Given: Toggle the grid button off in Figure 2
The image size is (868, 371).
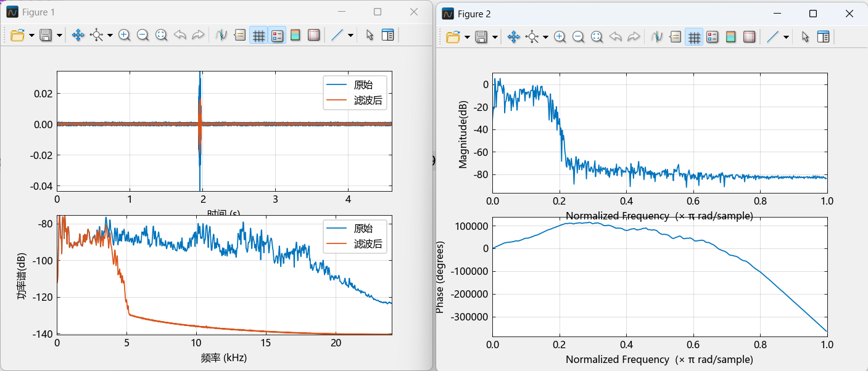Looking at the screenshot, I should pyautogui.click(x=694, y=37).
